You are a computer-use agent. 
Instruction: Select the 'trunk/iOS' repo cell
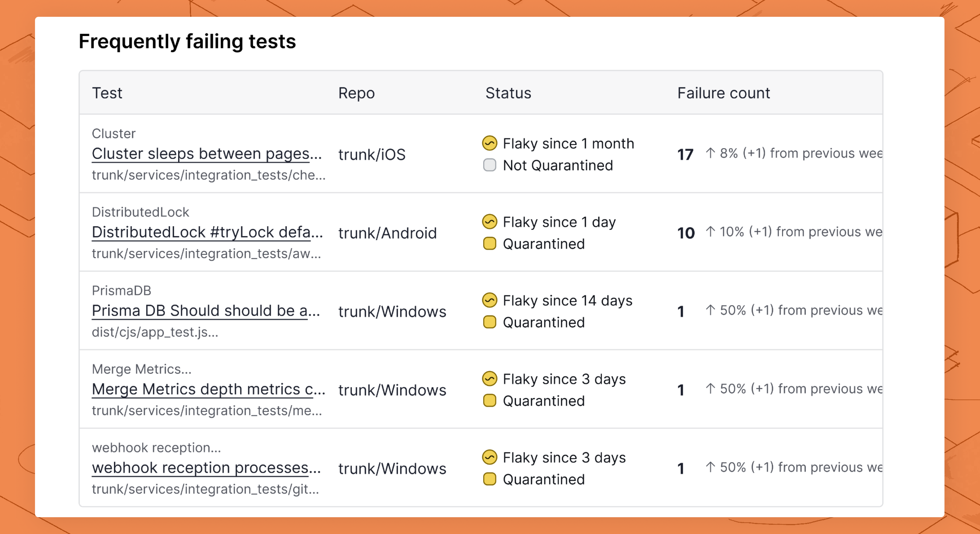point(372,155)
